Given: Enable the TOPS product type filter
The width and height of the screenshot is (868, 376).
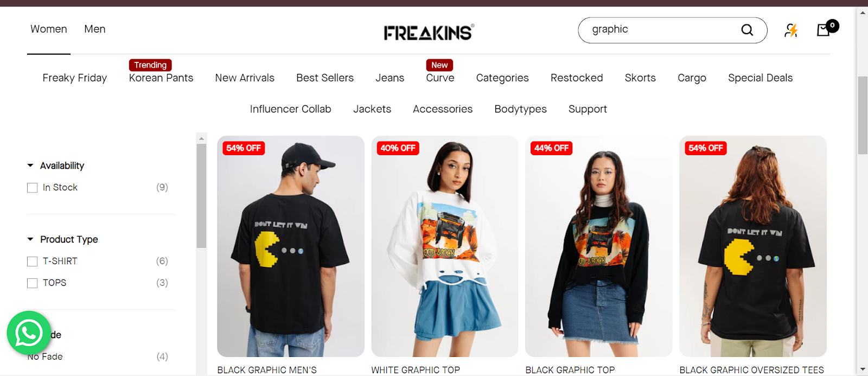Looking at the screenshot, I should click(33, 283).
